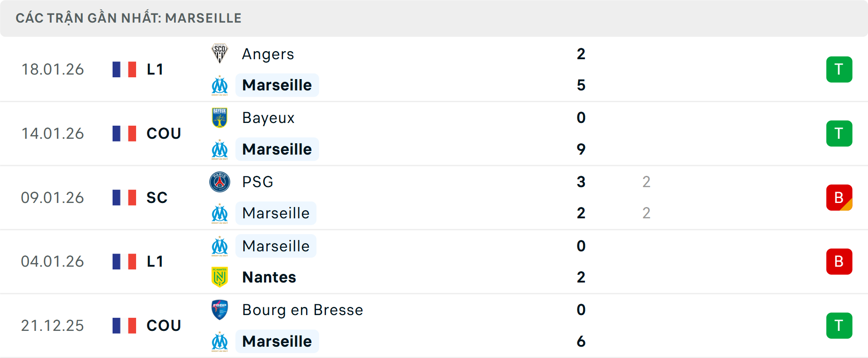Viewport: 868px width, 358px height.
Task: Toggle the green T result badge for Angers match
Action: (x=840, y=69)
